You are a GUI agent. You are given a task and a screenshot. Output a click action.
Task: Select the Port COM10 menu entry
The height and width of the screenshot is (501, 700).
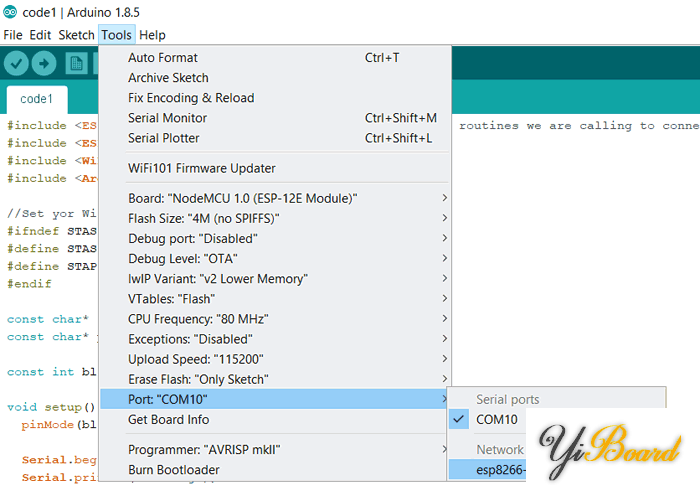275,399
